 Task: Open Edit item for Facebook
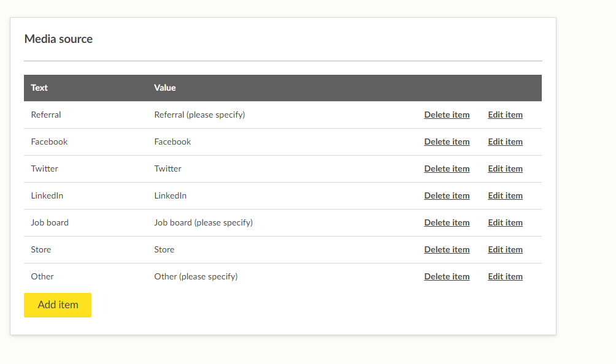[x=505, y=142]
